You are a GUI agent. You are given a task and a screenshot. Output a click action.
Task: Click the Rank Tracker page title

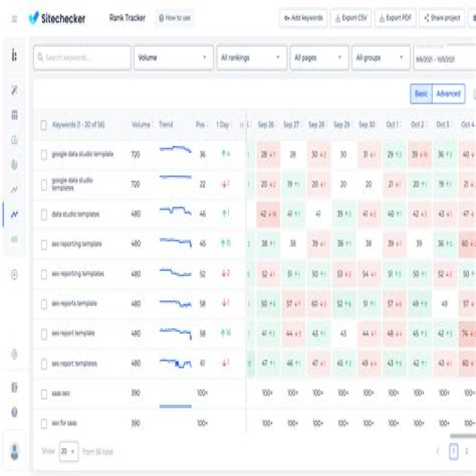tap(127, 18)
